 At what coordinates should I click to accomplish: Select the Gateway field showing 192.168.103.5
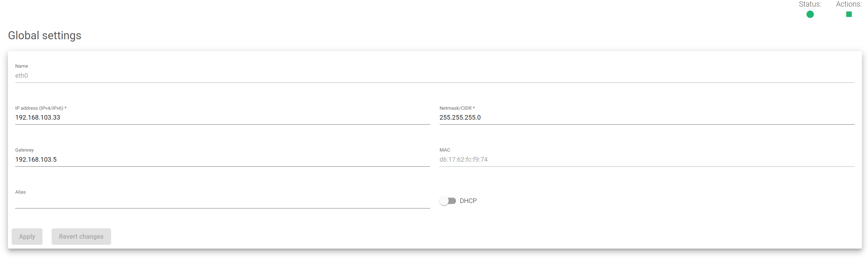coord(222,159)
